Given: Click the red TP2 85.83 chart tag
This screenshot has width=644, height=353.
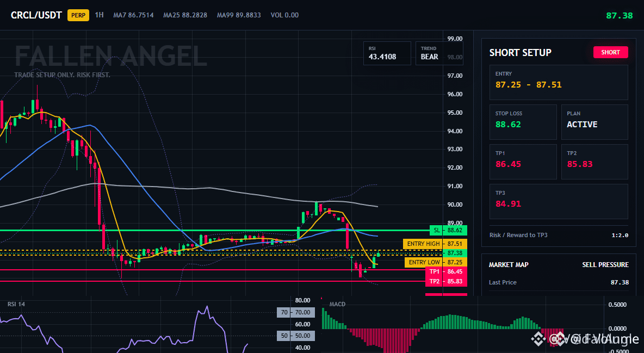Looking at the screenshot, I should click(x=446, y=282).
